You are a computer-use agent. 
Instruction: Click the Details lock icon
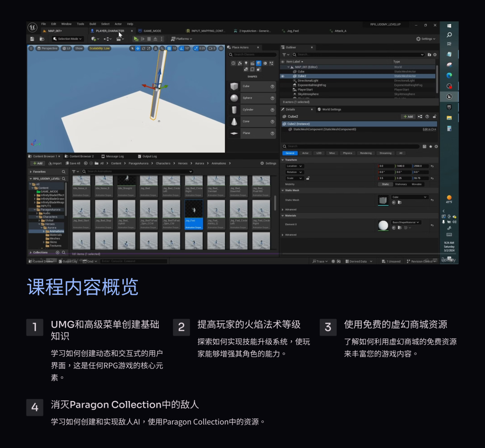coord(435,117)
